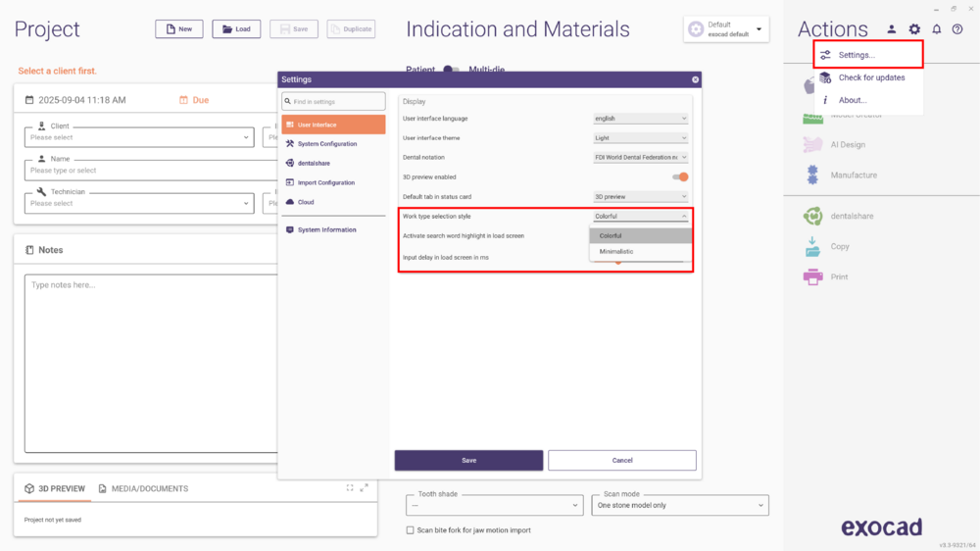Screen dimensions: 980x551
Task: Click the user account icon in Actions
Action: [x=891, y=29]
